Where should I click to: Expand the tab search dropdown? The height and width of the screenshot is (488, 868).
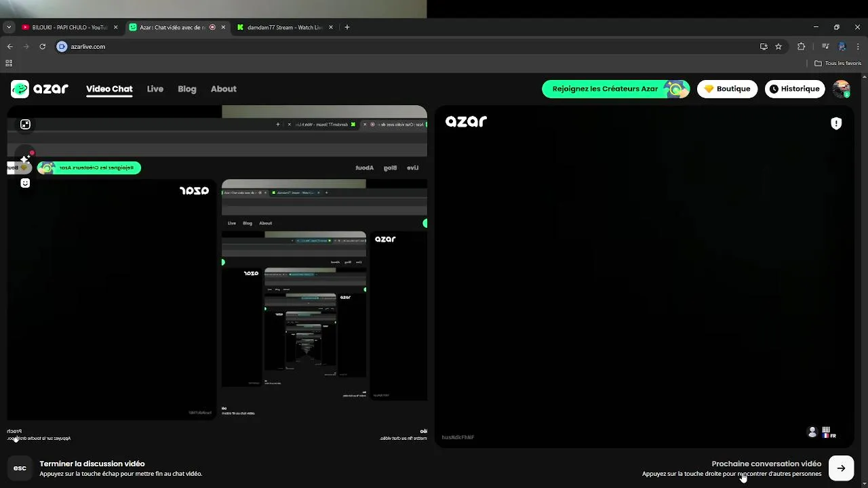[x=9, y=27]
